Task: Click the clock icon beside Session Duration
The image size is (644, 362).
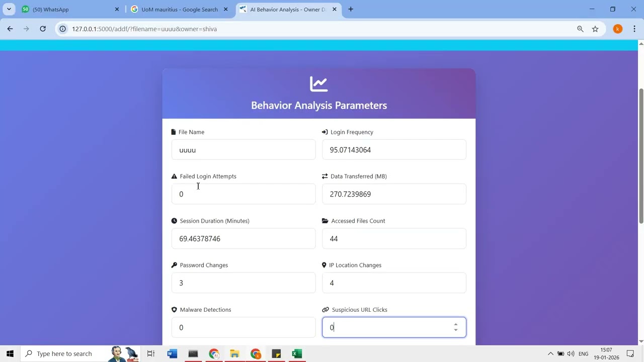Action: [175, 221]
